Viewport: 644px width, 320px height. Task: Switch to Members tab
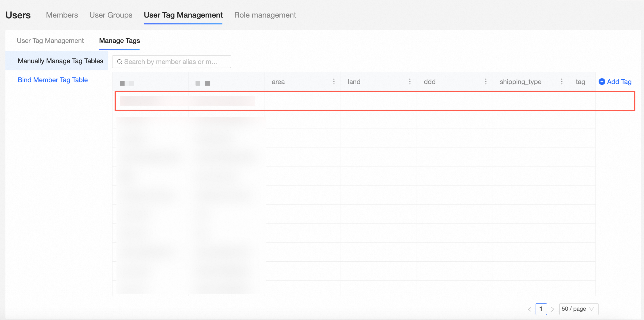click(x=62, y=15)
